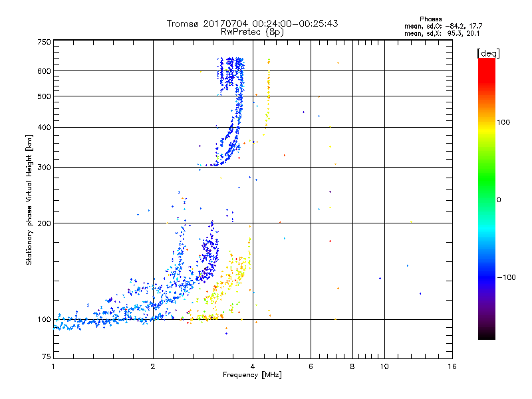The width and height of the screenshot is (532, 399).
Task: Click the x-axis tick label '10'
Action: pyautogui.click(x=384, y=366)
